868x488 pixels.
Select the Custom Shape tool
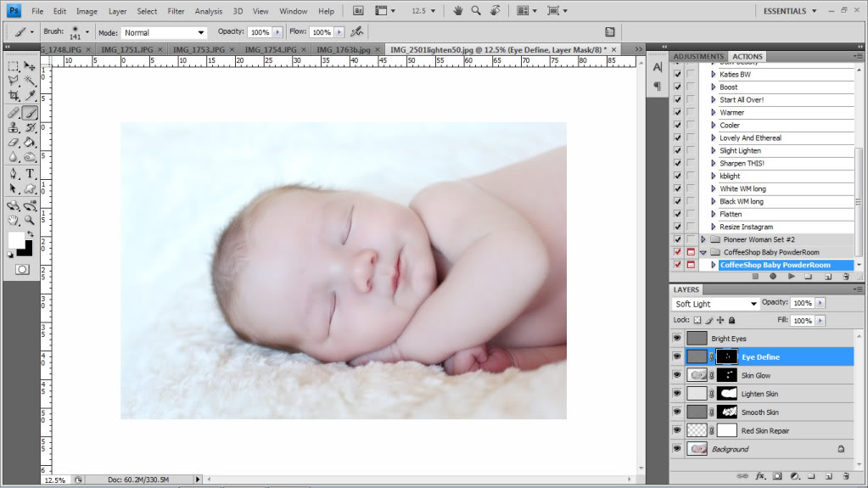[x=30, y=189]
